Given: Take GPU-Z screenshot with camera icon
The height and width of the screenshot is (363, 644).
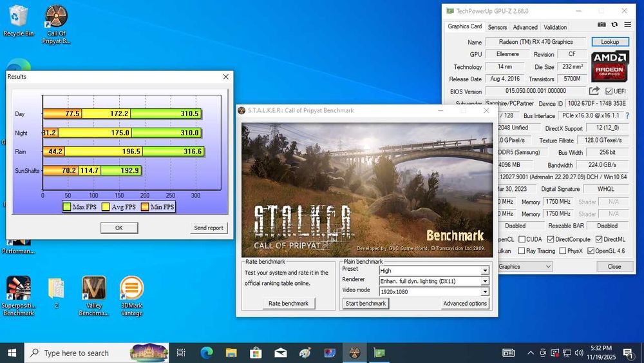Looking at the screenshot, I should click(x=601, y=25).
